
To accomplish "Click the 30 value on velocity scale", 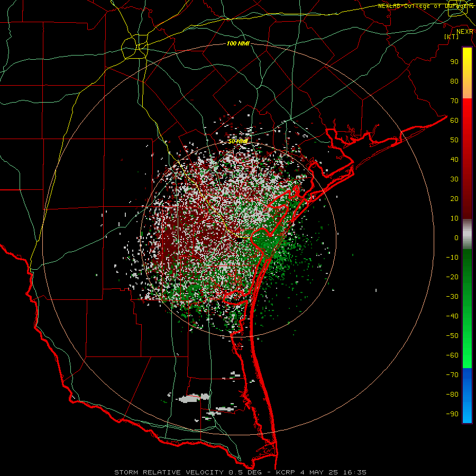I will pyautogui.click(x=454, y=179).
